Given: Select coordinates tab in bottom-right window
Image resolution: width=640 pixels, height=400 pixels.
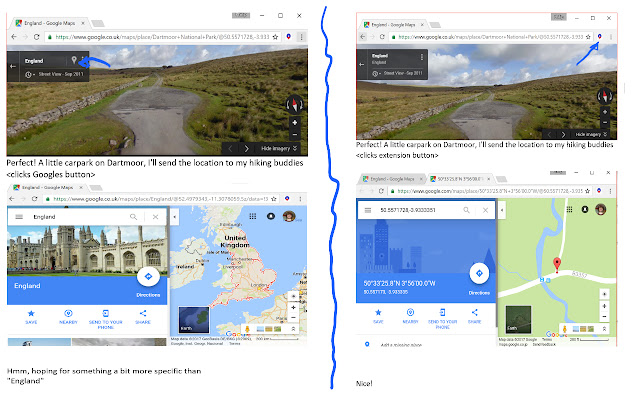Looking at the screenshot, I should coord(460,179).
